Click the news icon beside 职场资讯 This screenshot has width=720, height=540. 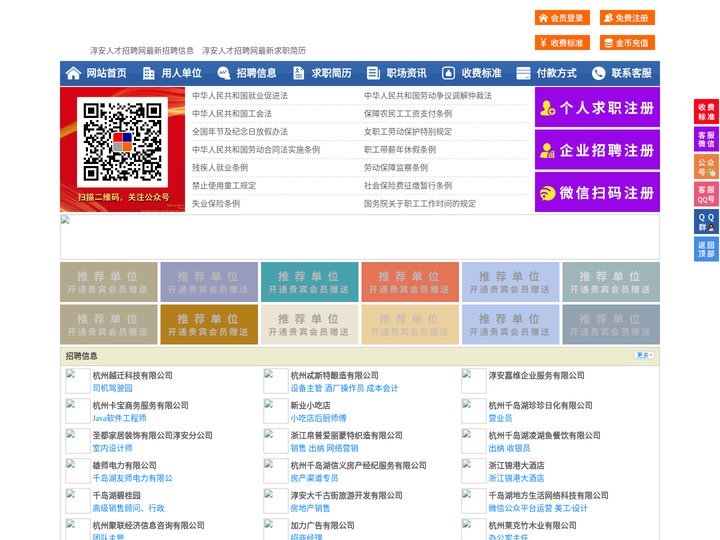pyautogui.click(x=373, y=73)
